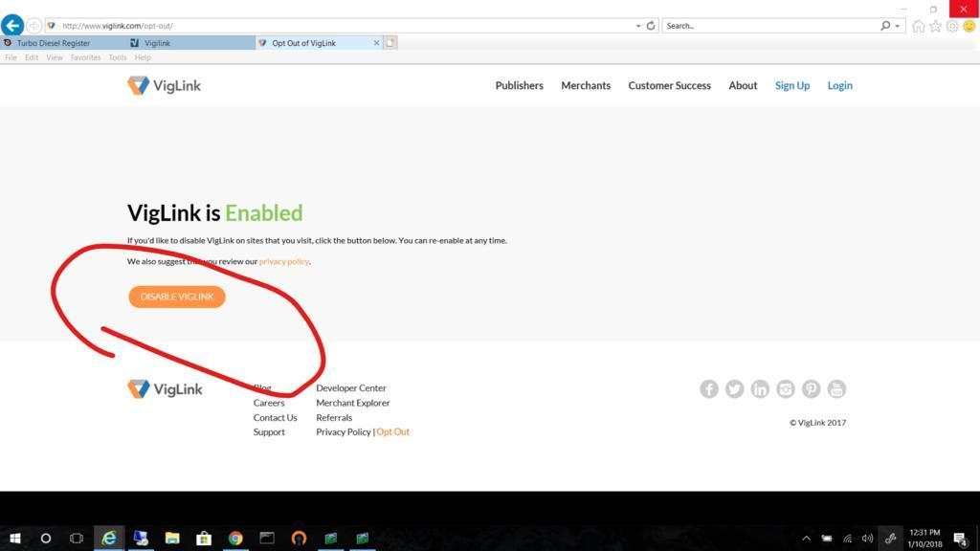This screenshot has height=551, width=980.
Task: Open the Edit menu
Action: click(x=32, y=57)
